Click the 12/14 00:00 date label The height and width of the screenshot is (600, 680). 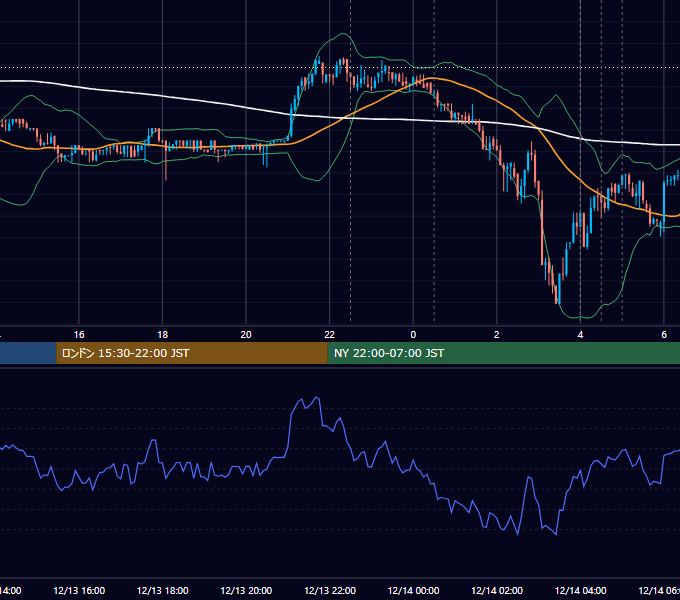(x=413, y=590)
